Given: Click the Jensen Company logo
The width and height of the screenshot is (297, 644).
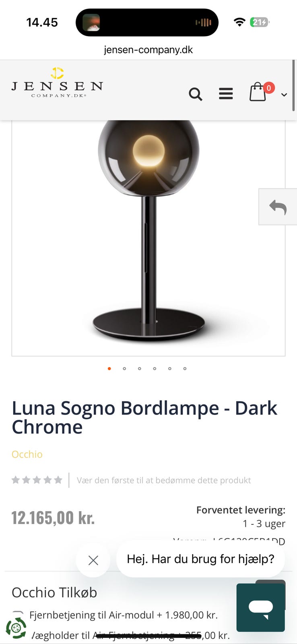Looking at the screenshot, I should tap(57, 83).
